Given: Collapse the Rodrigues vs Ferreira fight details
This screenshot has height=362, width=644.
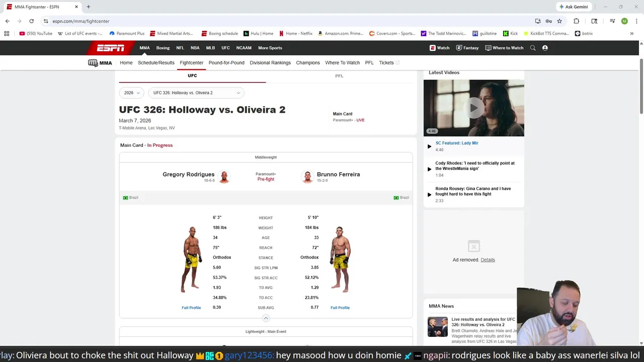Looking at the screenshot, I should pyautogui.click(x=266, y=318).
